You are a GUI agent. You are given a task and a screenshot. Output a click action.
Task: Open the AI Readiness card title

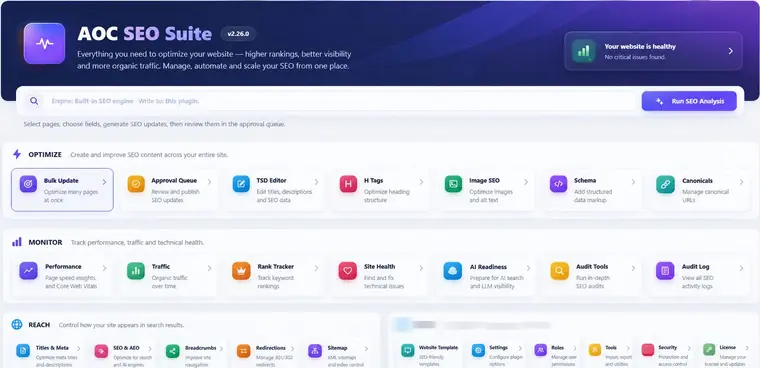pyautogui.click(x=488, y=267)
